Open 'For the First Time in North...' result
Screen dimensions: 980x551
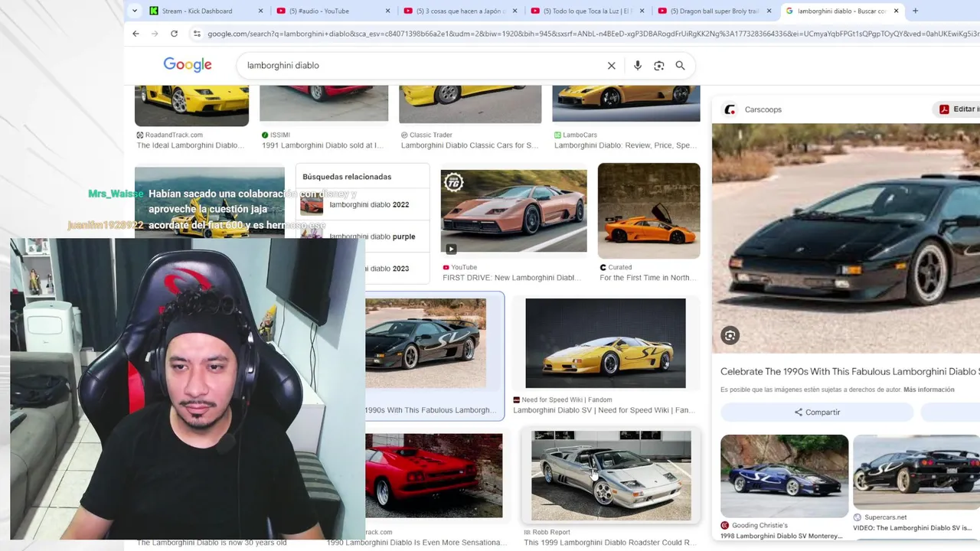pos(646,278)
